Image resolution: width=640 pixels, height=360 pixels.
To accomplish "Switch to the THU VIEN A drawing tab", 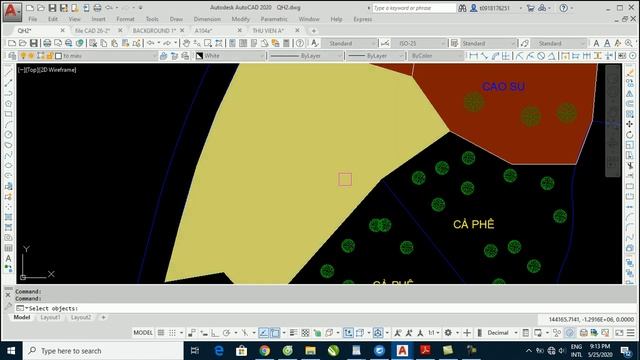I will pos(268,31).
